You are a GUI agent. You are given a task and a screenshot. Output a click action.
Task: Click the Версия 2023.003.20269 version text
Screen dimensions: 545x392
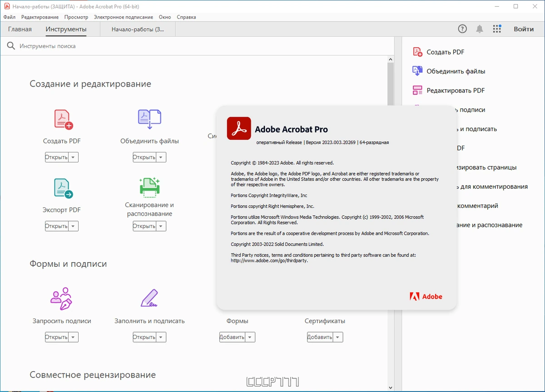tap(331, 142)
